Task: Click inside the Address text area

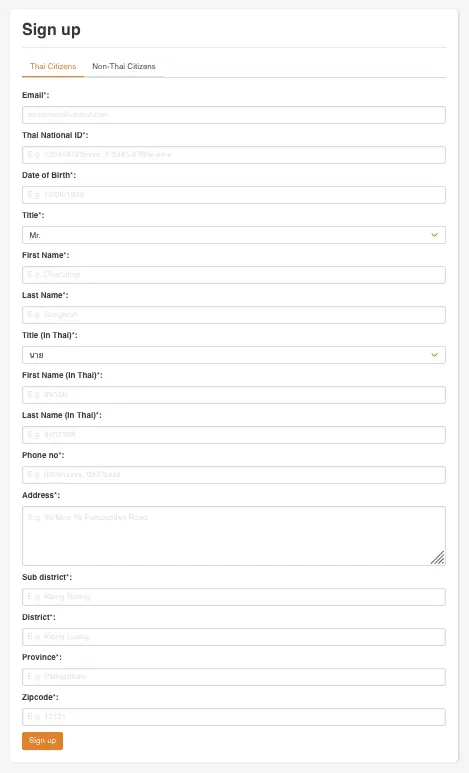Action: (234, 536)
